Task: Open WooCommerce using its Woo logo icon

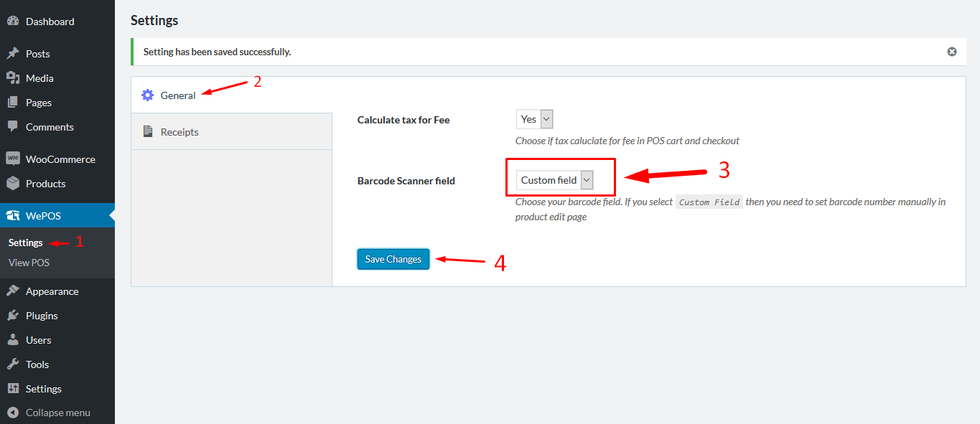Action: pos(13,158)
